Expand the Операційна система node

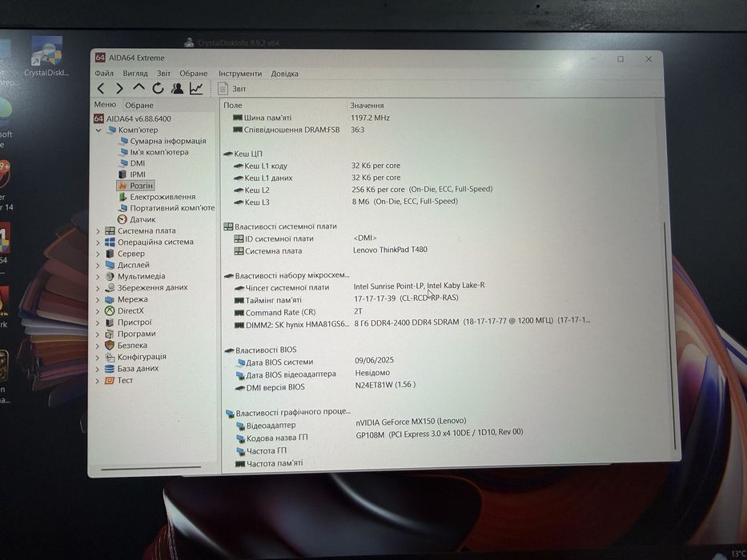click(98, 242)
